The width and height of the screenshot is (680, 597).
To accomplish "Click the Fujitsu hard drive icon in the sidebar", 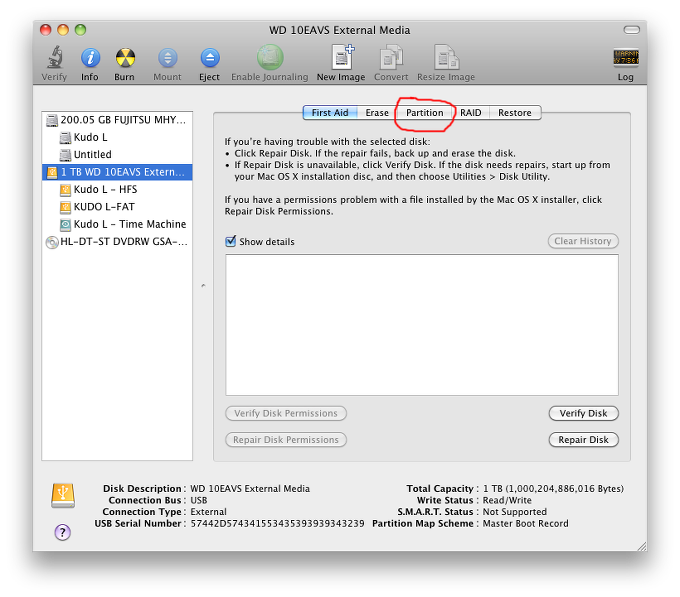I will (x=52, y=120).
